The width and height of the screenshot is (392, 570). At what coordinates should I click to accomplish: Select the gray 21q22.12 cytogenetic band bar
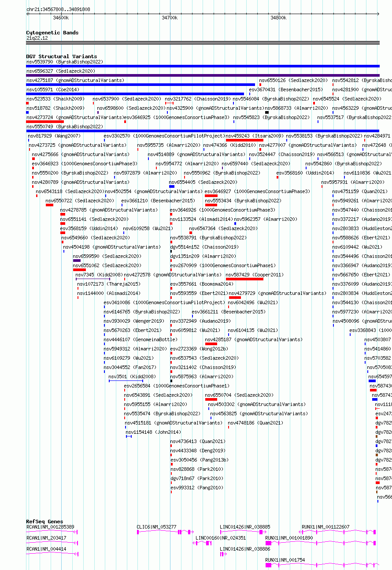tap(203, 43)
